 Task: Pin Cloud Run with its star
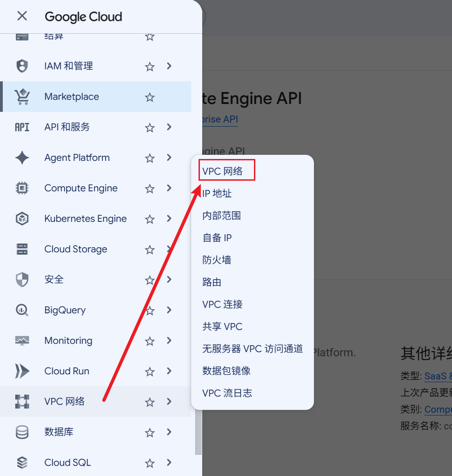150,372
